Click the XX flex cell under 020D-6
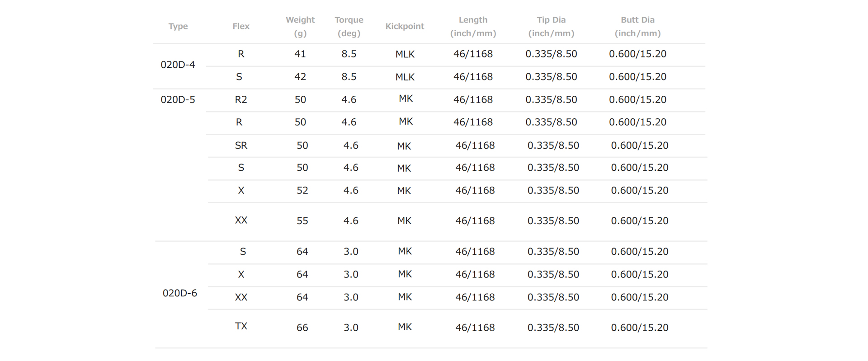 coord(241,297)
